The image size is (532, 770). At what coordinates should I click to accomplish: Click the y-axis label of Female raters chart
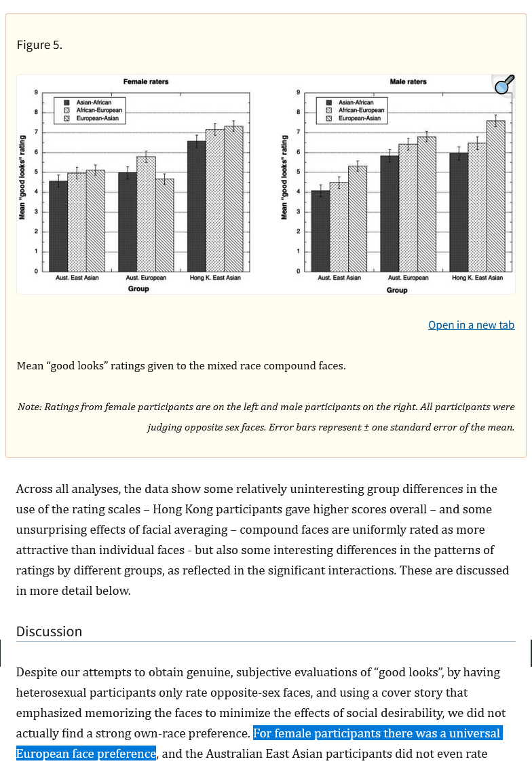(22, 178)
